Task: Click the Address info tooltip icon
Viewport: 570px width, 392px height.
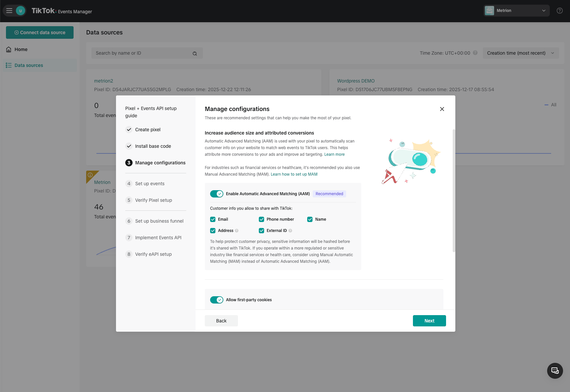Action: click(x=237, y=231)
